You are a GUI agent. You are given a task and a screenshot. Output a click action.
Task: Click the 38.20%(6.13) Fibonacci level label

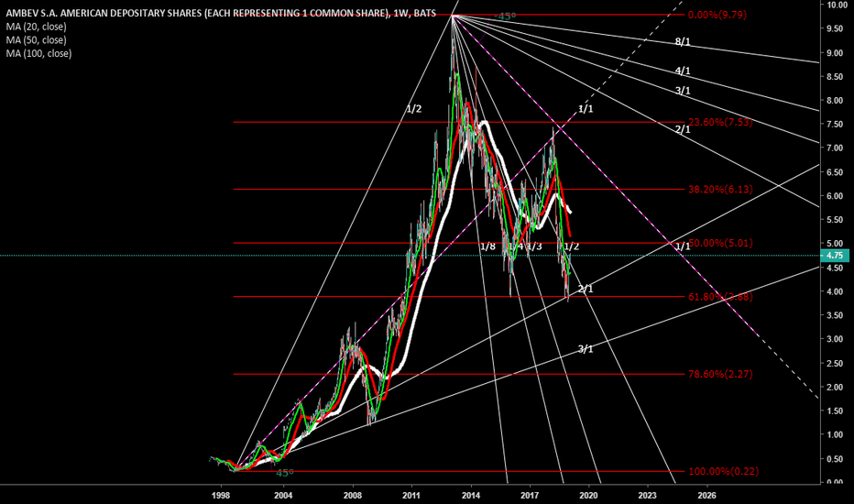tap(720, 189)
